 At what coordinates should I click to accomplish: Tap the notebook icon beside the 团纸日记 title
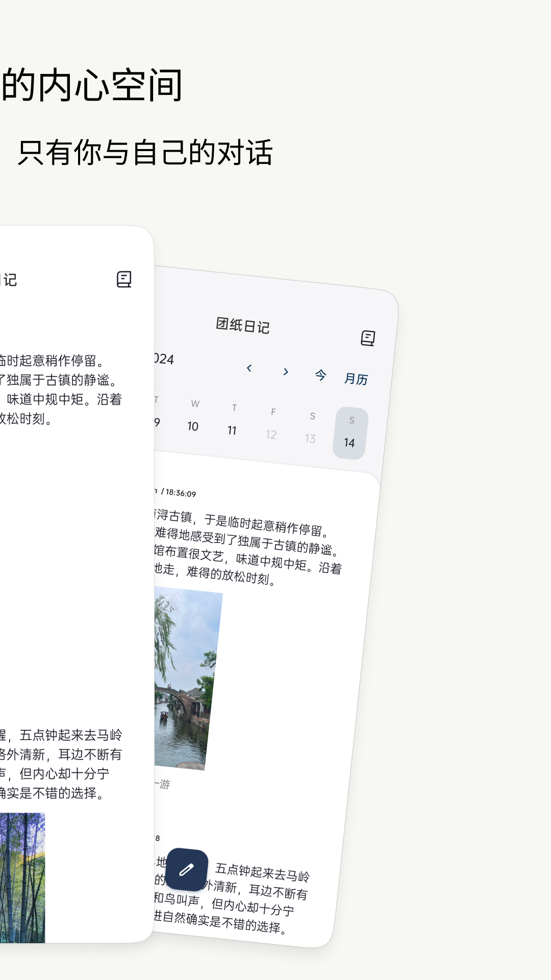368,338
